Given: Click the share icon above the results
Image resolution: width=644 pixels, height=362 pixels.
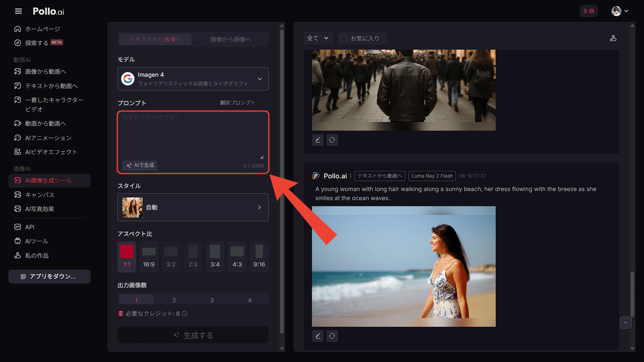Looking at the screenshot, I should pyautogui.click(x=613, y=39).
